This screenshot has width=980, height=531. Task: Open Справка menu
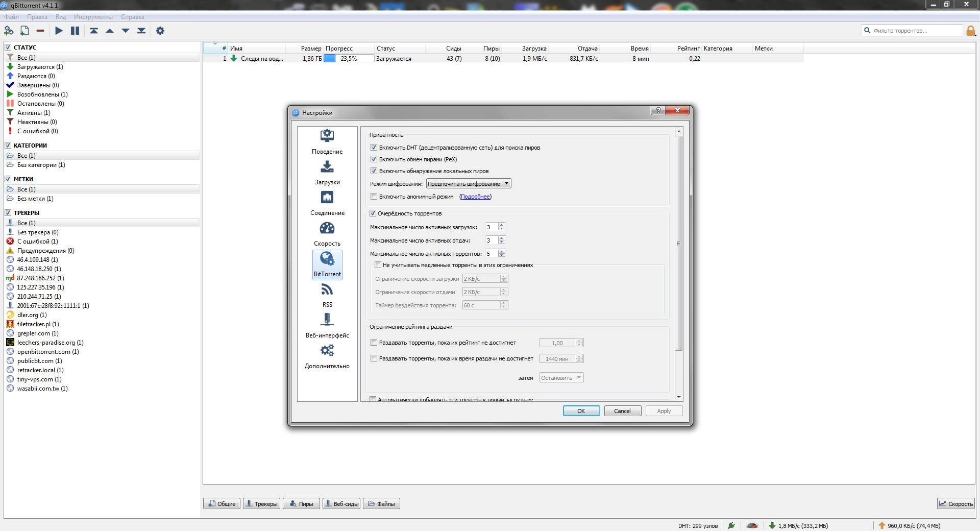pos(133,17)
